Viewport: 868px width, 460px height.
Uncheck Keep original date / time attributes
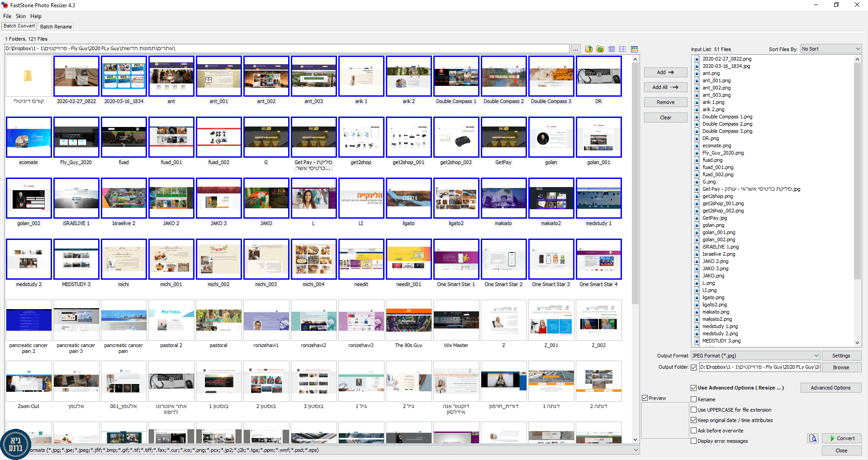(x=694, y=420)
